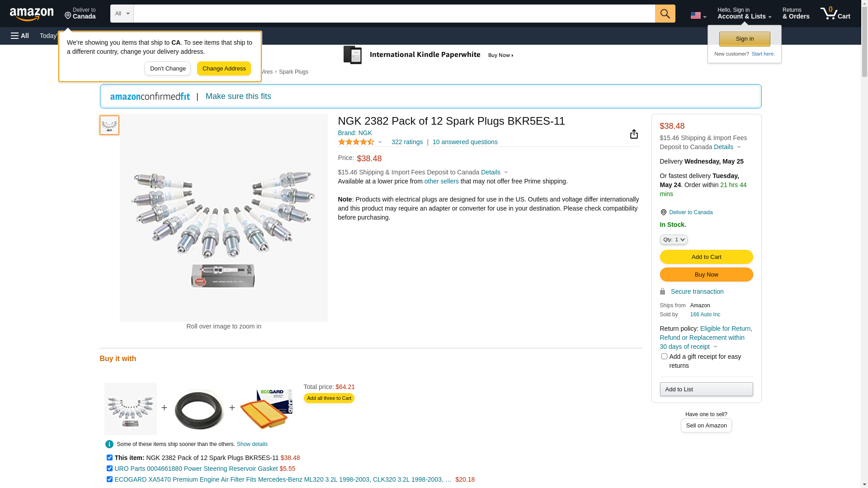The width and height of the screenshot is (868, 488).
Task: Click the search magnifier button
Action: coord(665,14)
